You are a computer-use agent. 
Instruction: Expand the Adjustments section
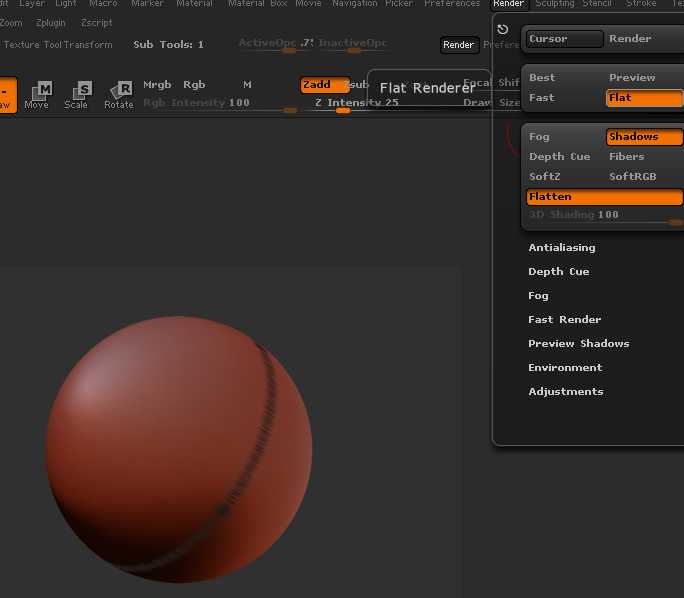[x=565, y=392]
